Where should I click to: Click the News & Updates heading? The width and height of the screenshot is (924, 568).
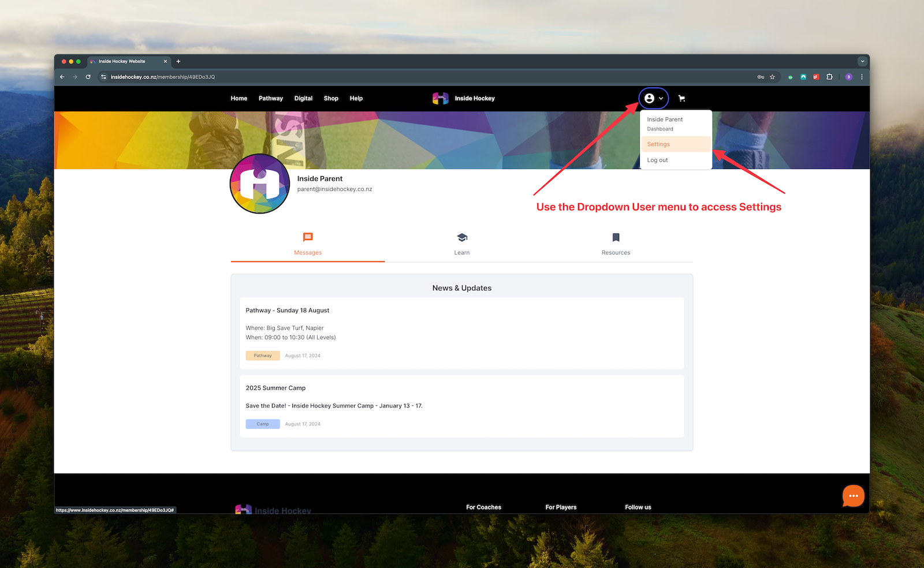click(x=462, y=288)
